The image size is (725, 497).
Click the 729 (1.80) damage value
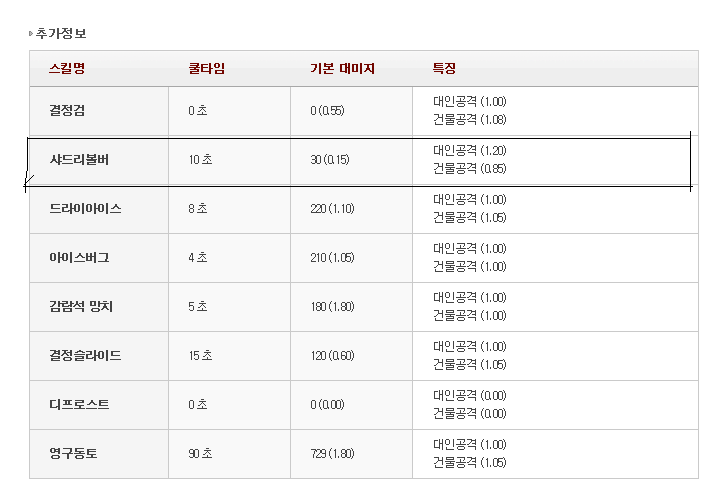tap(332, 454)
